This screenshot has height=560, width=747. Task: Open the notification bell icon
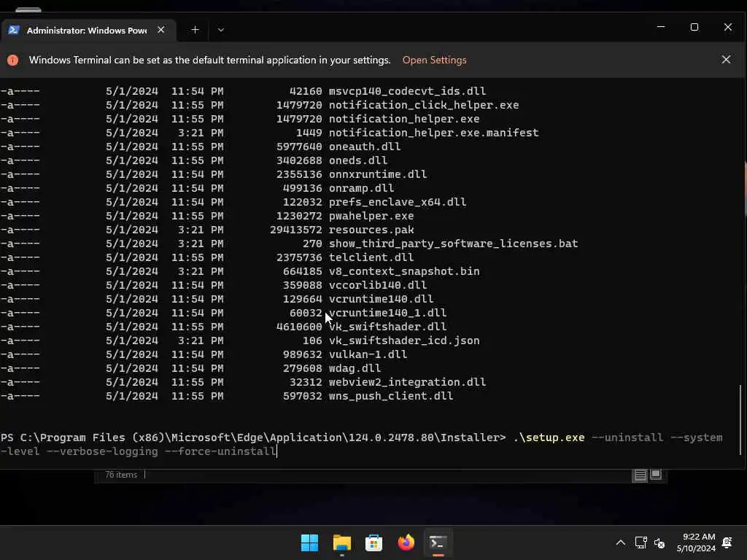point(727,542)
